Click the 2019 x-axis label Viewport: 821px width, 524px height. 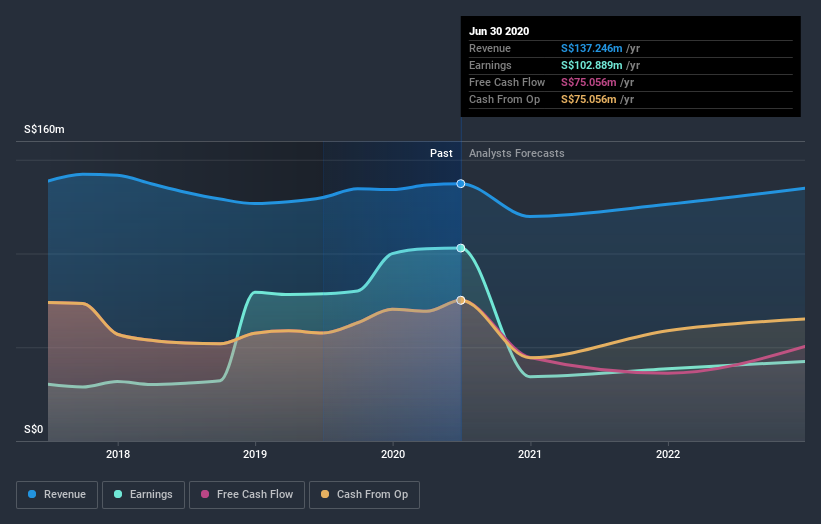[x=255, y=454]
